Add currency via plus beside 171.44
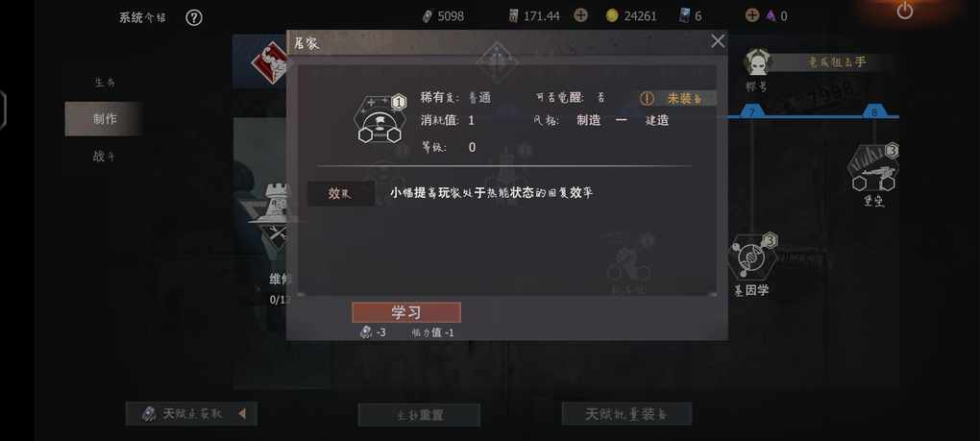This screenshot has width=980, height=441. [580, 15]
